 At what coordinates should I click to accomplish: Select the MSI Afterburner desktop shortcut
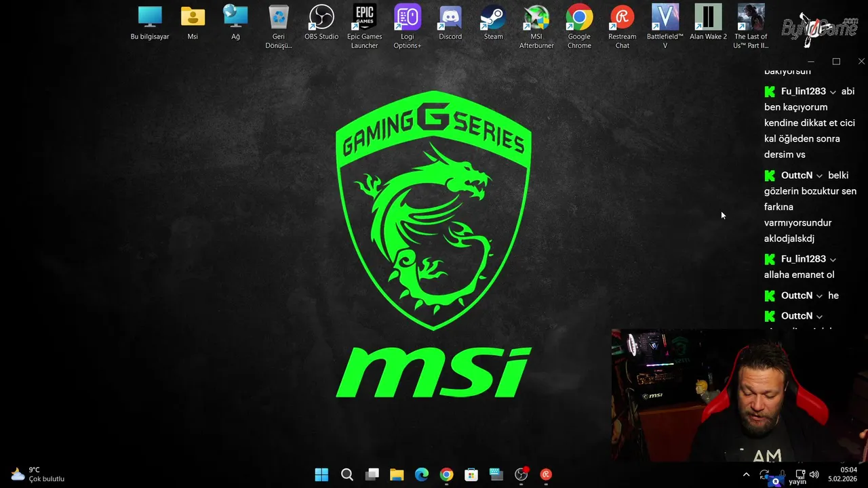pyautogui.click(x=536, y=27)
